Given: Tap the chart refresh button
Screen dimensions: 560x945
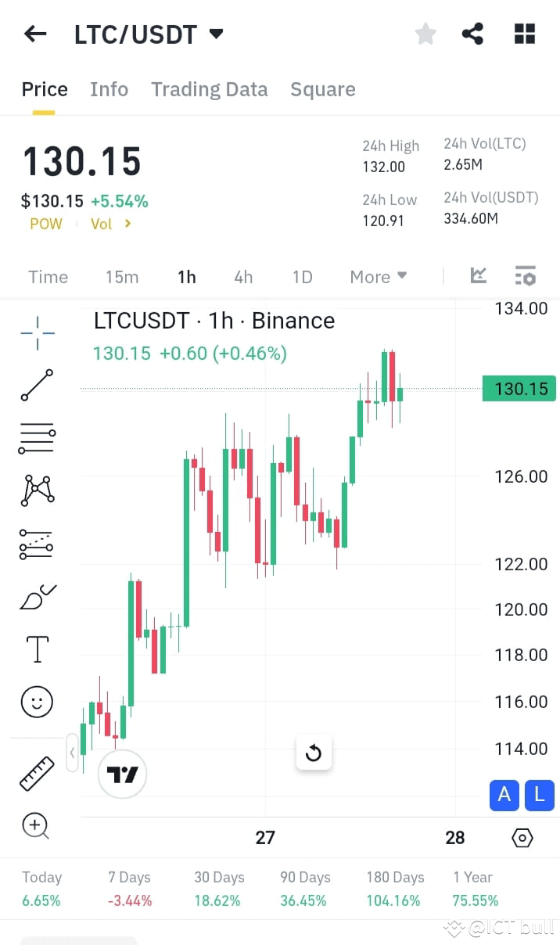Looking at the screenshot, I should pyautogui.click(x=314, y=753).
